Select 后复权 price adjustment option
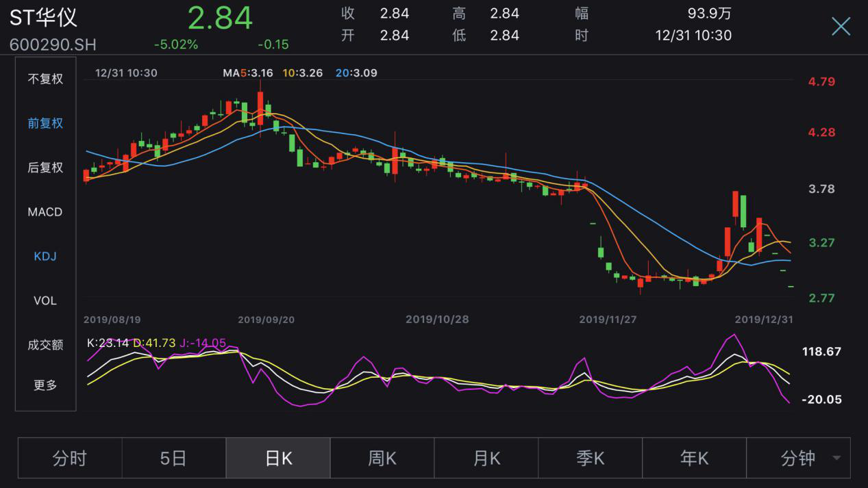The width and height of the screenshot is (868, 488). [x=45, y=168]
